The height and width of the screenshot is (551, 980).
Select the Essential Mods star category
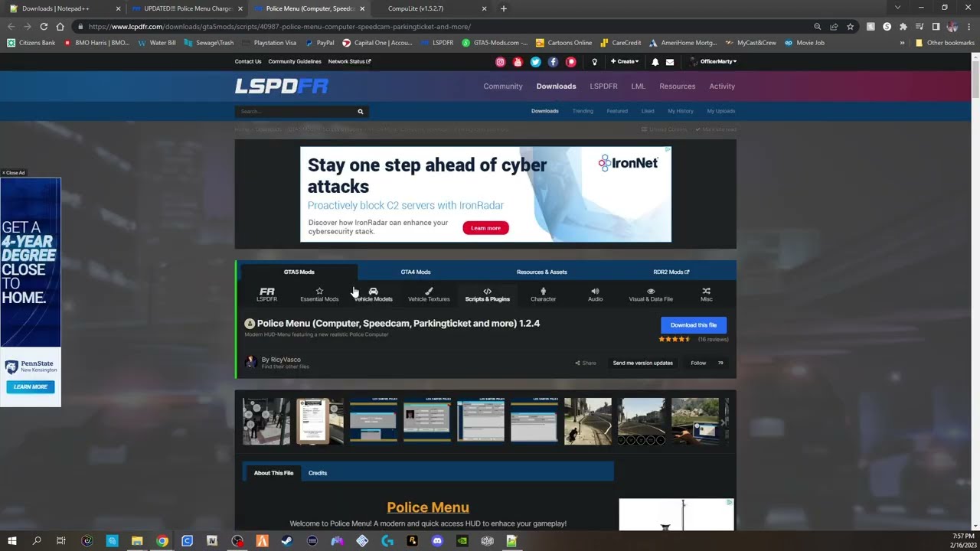pyautogui.click(x=319, y=295)
